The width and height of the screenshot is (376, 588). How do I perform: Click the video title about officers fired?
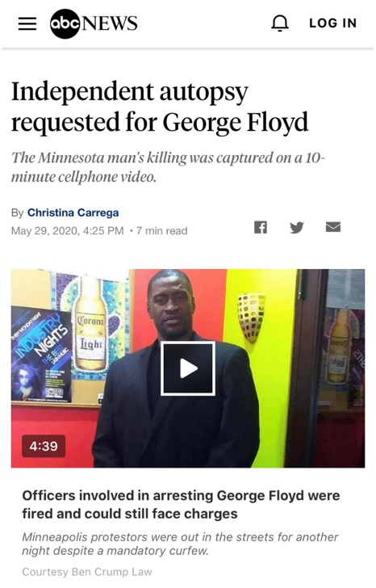tap(181, 504)
